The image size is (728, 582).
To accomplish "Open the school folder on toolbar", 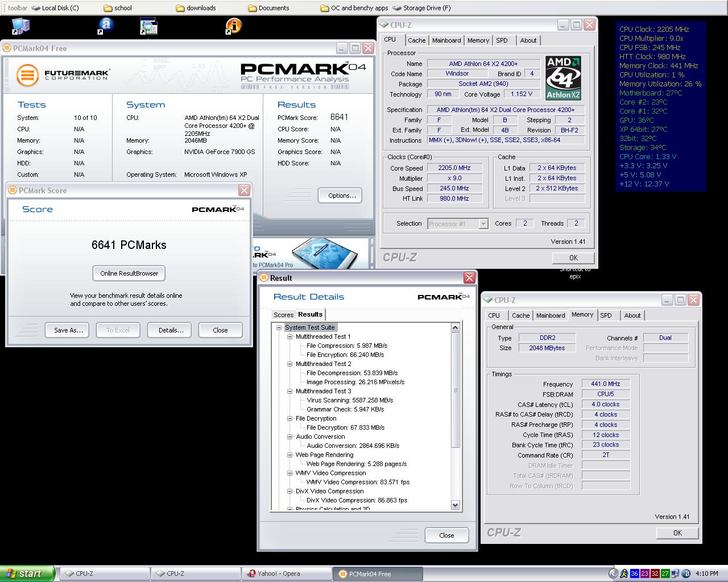I will pyautogui.click(x=118, y=8).
